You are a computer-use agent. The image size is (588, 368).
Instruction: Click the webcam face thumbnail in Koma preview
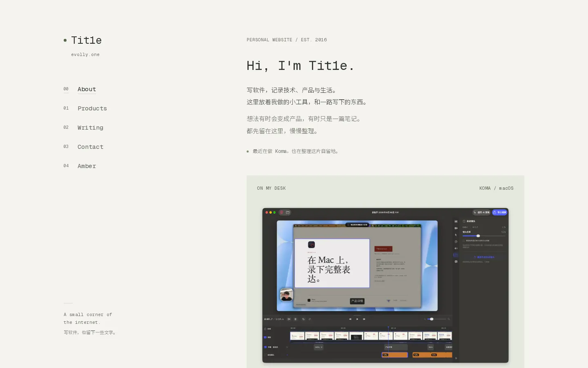click(286, 295)
